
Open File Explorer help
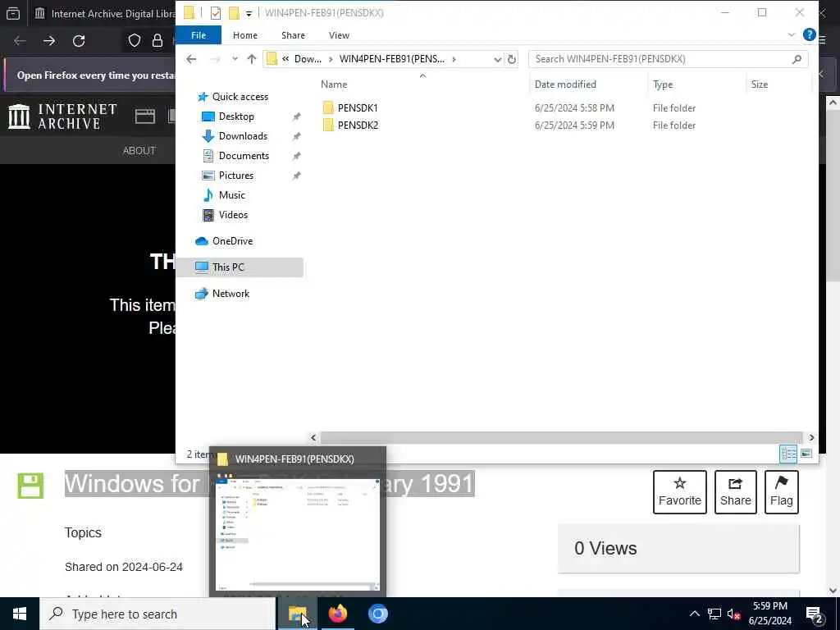pyautogui.click(x=809, y=34)
